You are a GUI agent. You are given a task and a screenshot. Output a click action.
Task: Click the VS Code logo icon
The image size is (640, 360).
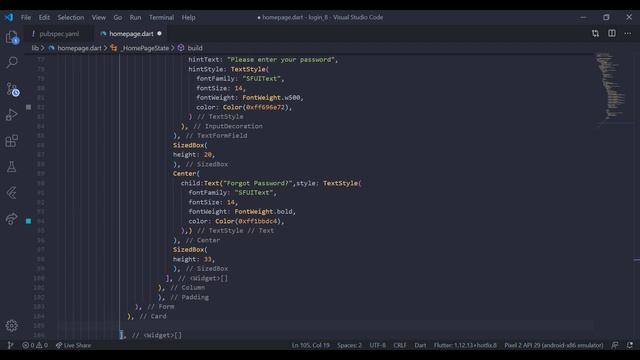9,17
